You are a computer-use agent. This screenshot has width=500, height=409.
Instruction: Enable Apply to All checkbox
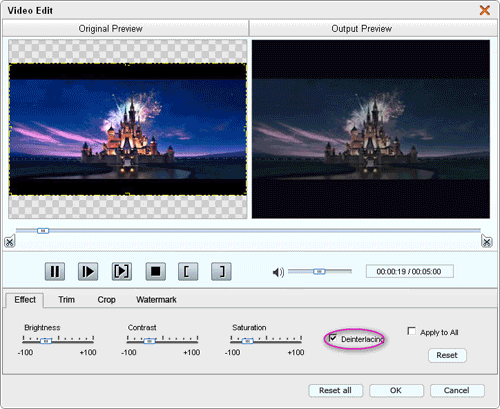[412, 331]
